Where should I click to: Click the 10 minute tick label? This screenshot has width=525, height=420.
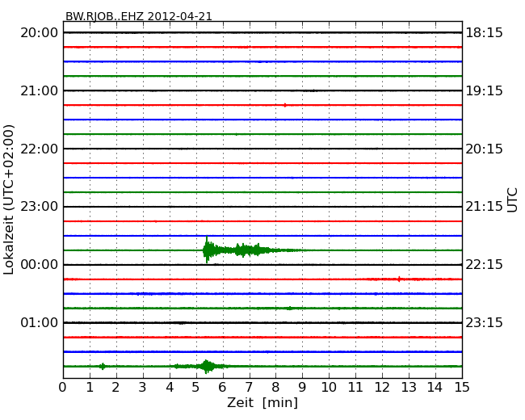(329, 387)
